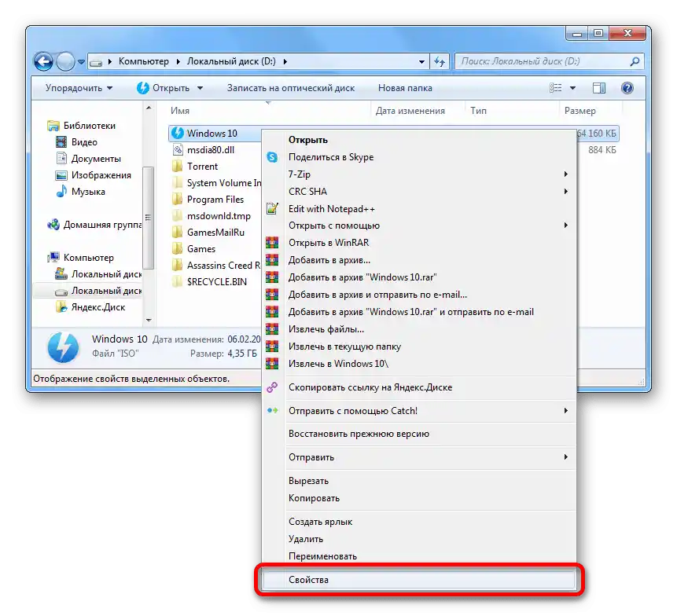The width and height of the screenshot is (677, 616).
Task: Select Локальный диск (D:) in the breadcrumb
Action: 231,62
